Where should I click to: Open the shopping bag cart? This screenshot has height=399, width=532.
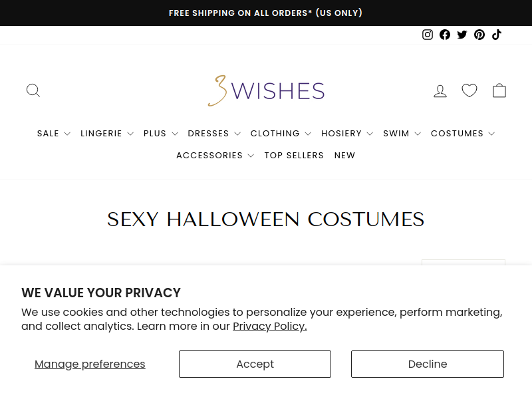(x=499, y=90)
